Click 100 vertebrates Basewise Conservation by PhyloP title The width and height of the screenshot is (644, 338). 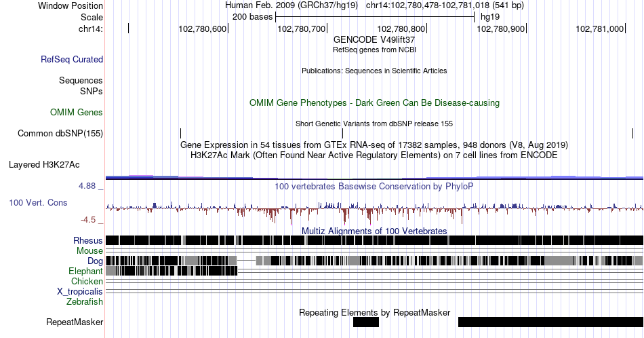374,186
